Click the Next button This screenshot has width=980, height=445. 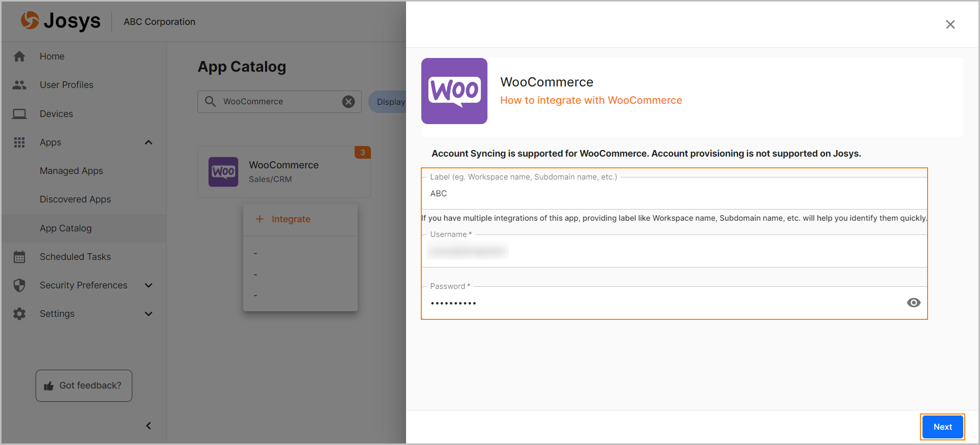click(x=942, y=427)
